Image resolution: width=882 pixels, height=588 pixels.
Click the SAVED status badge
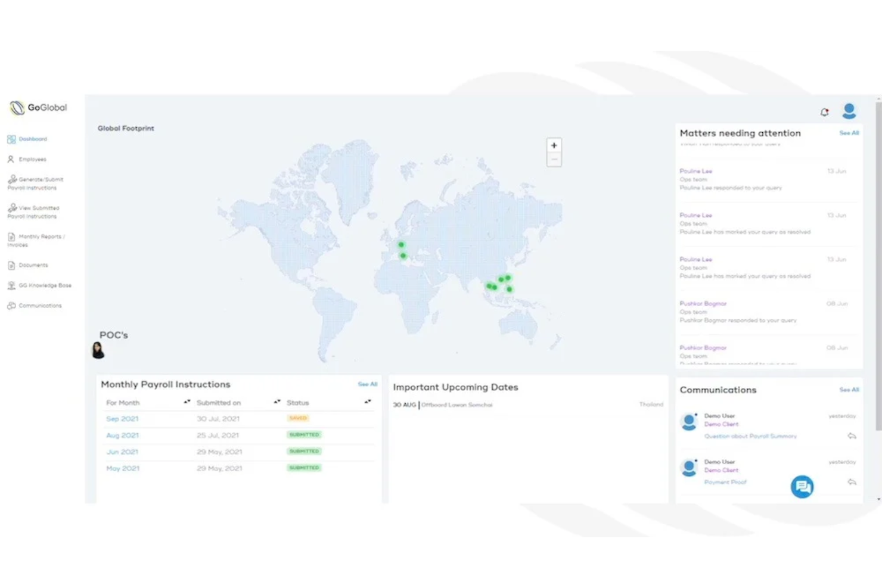pos(298,418)
